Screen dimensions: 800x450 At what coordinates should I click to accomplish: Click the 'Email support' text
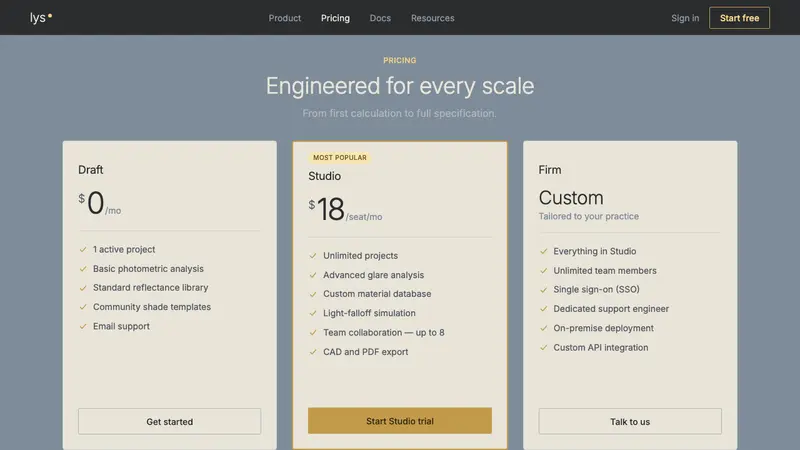[121, 327]
